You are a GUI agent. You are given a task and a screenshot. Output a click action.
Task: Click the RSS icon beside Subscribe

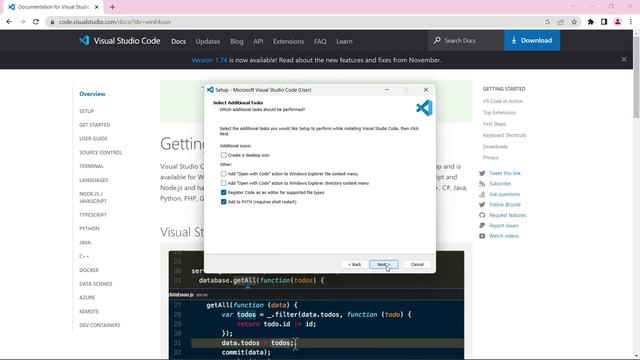tap(482, 184)
